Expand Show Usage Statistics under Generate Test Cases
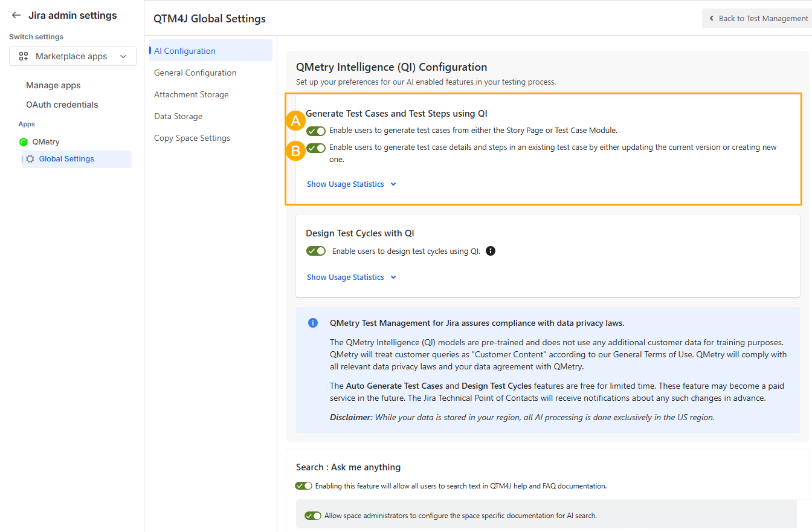This screenshot has width=812, height=532. pos(351,184)
